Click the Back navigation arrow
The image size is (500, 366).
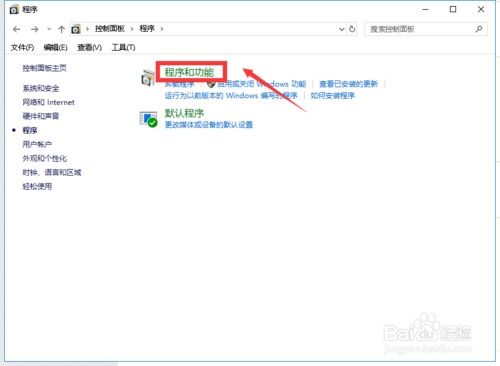(x=17, y=29)
